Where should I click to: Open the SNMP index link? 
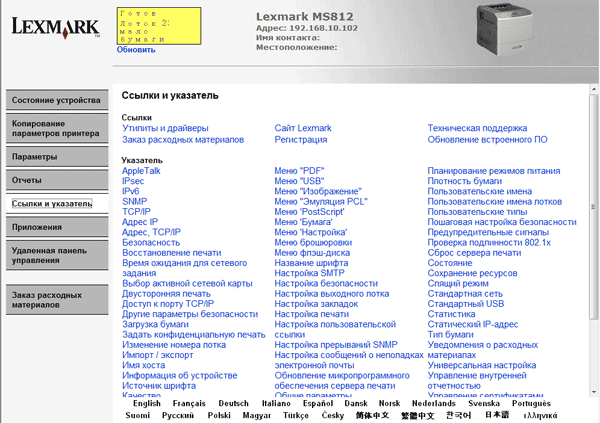coord(135,202)
